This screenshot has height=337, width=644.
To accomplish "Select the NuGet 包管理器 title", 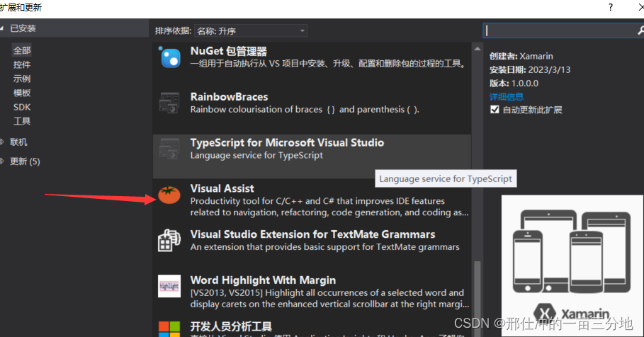I will 228,51.
